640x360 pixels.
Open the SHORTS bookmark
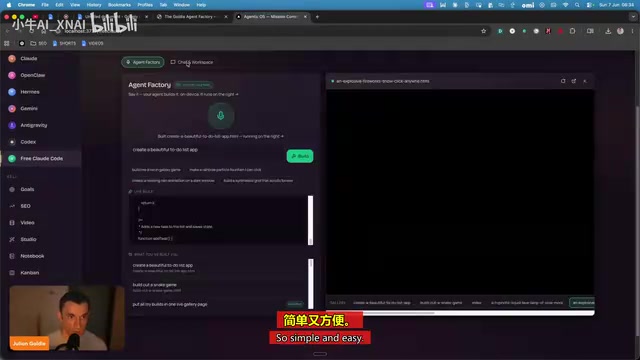click(64, 43)
